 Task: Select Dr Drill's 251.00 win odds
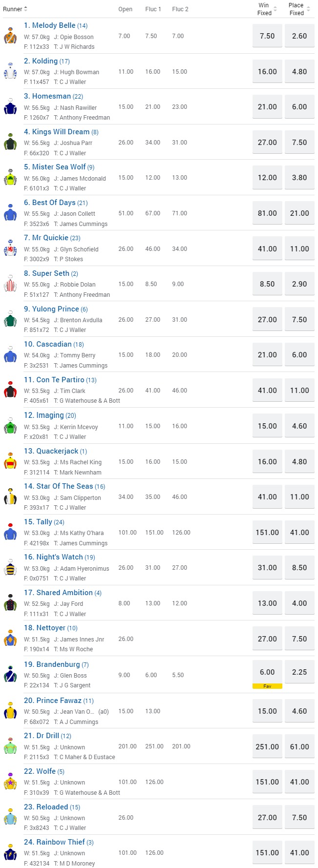pos(267,746)
